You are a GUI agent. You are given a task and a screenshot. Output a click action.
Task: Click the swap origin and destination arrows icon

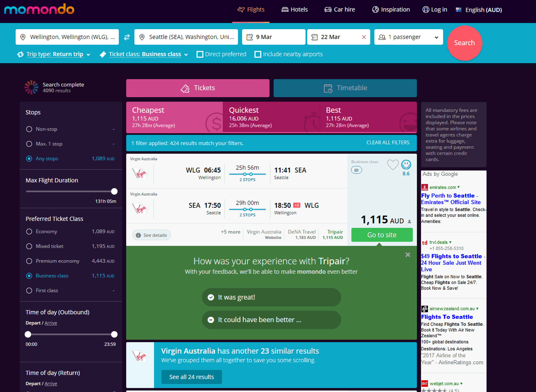127,37
